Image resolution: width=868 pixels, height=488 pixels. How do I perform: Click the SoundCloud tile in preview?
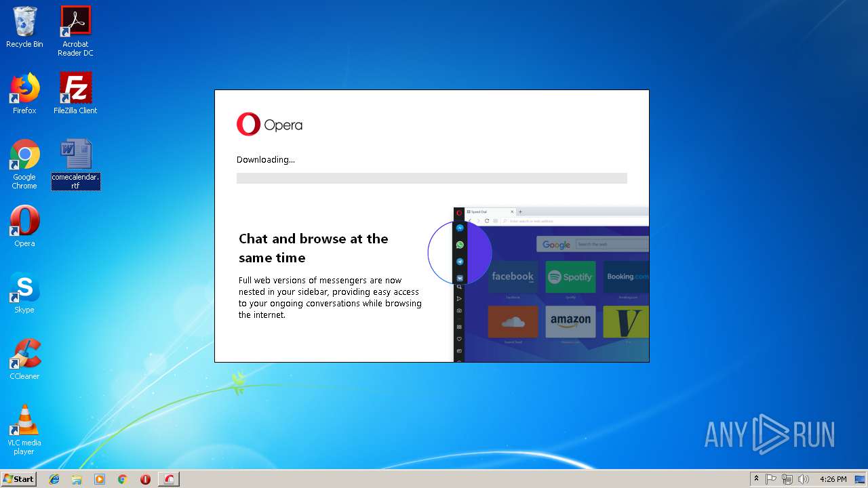tap(513, 322)
